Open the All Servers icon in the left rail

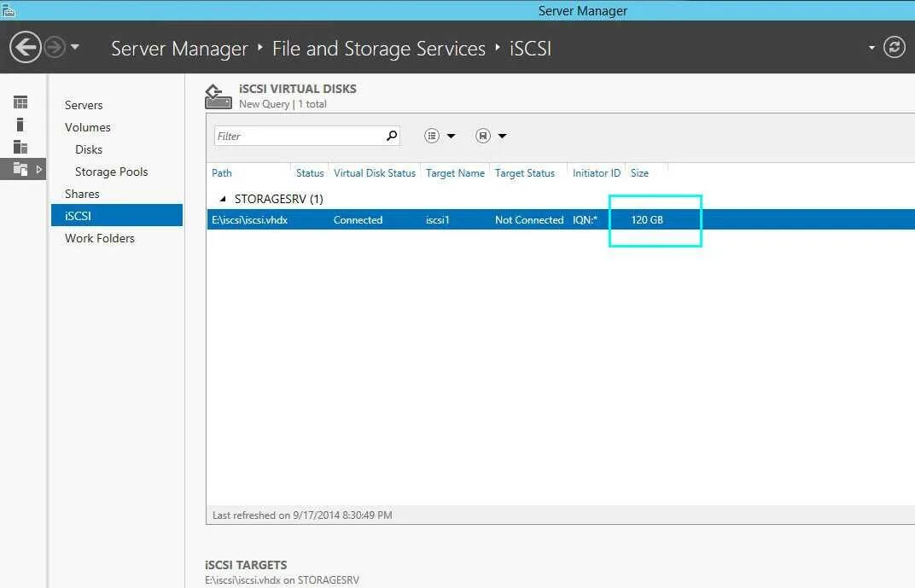click(x=20, y=147)
